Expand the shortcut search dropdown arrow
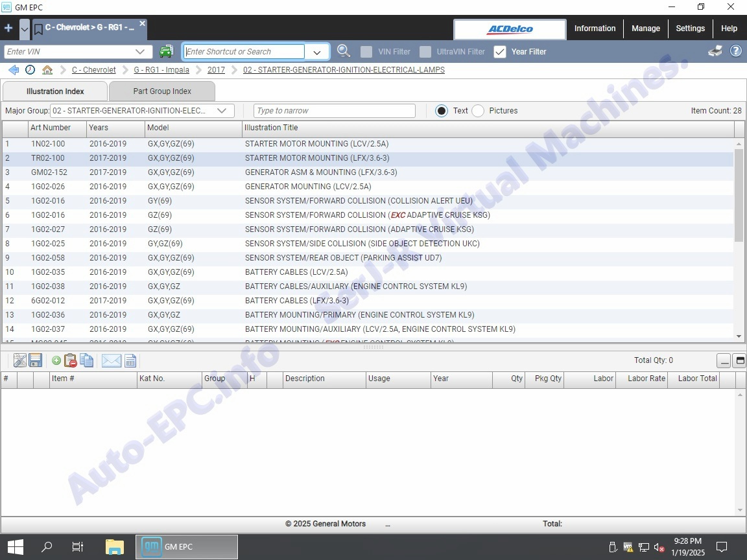Viewport: 747px width, 560px height. 317,52
